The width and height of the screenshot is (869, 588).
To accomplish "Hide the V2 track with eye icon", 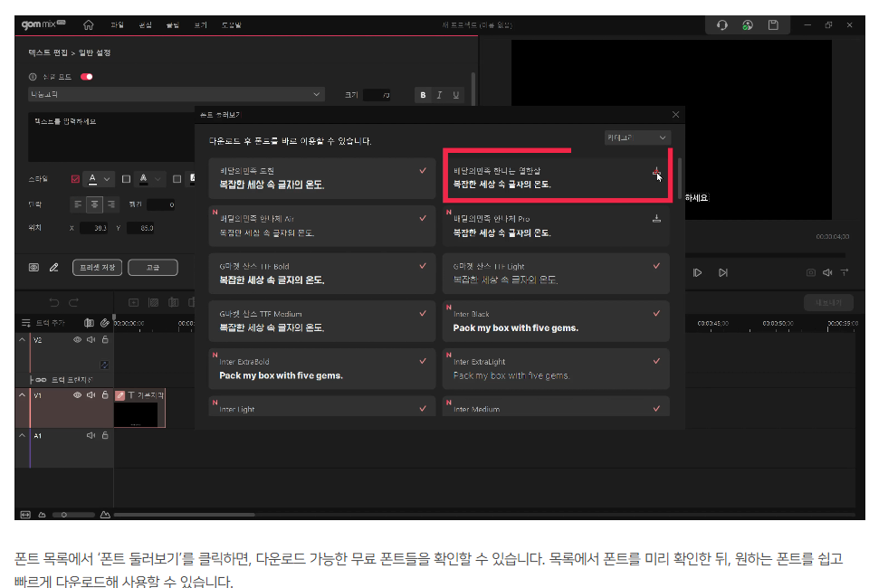I will click(x=78, y=340).
